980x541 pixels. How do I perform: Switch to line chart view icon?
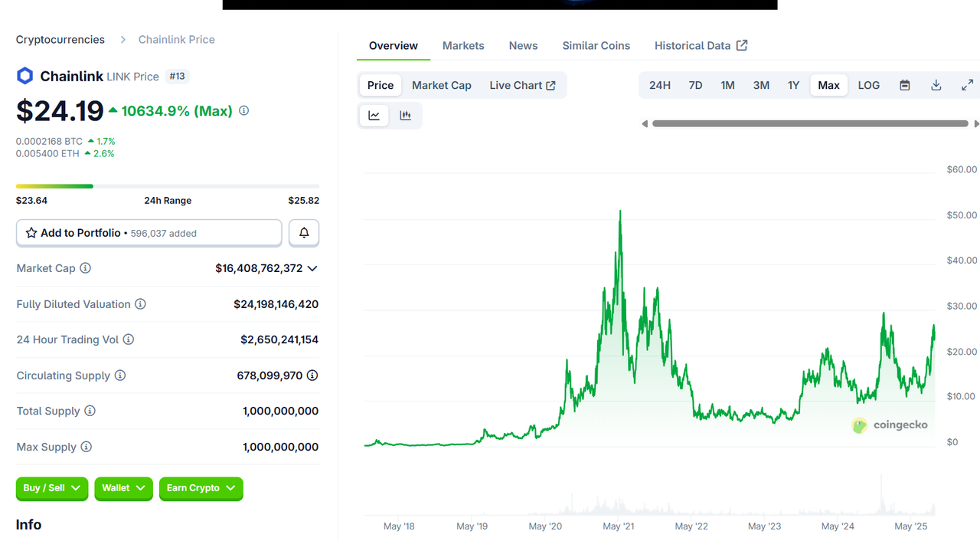[x=374, y=116]
